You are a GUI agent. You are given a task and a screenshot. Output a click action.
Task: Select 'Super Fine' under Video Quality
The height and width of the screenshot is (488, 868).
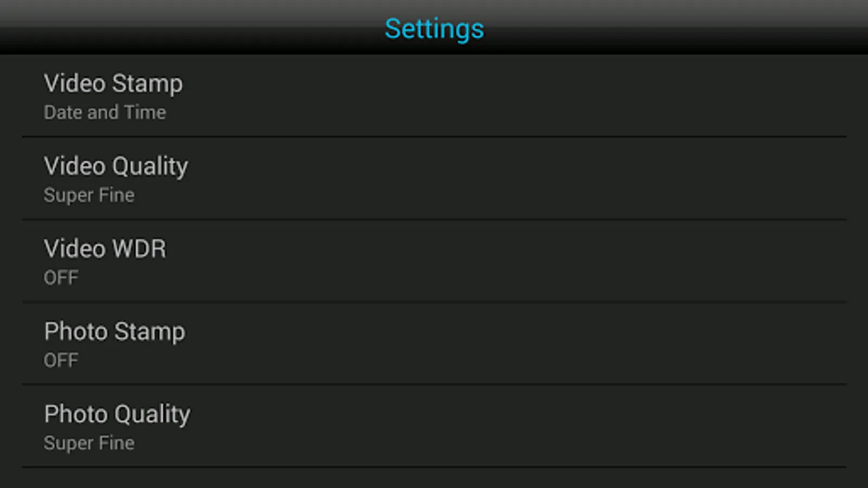(x=89, y=195)
